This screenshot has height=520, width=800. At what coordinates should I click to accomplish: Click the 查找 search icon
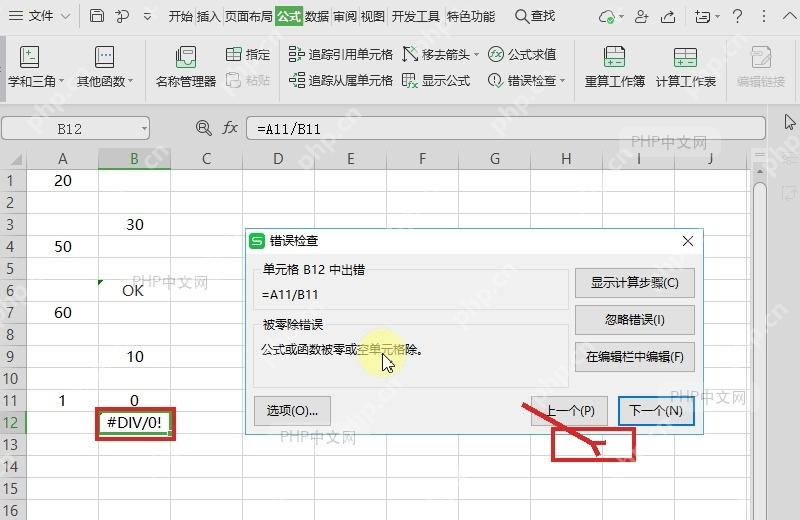[521, 16]
